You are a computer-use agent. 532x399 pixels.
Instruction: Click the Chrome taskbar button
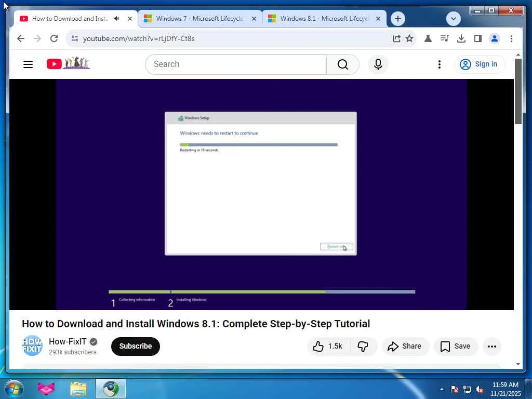[111, 389]
